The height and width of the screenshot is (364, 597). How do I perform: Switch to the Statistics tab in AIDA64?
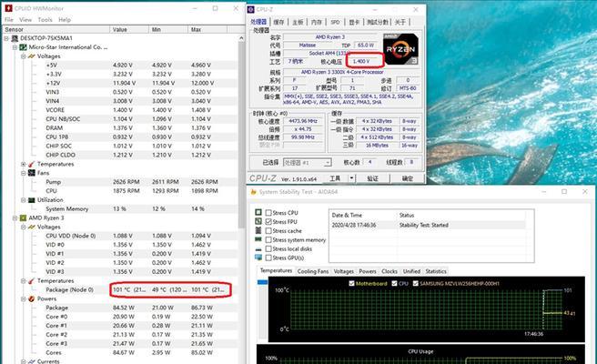(436, 271)
